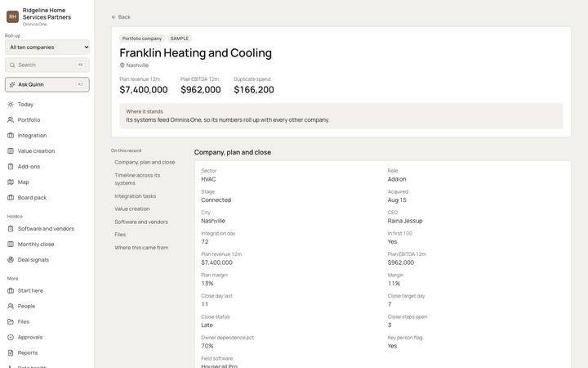Open Value creation in sidebar nav
This screenshot has height=368, width=588.
[x=47, y=151]
